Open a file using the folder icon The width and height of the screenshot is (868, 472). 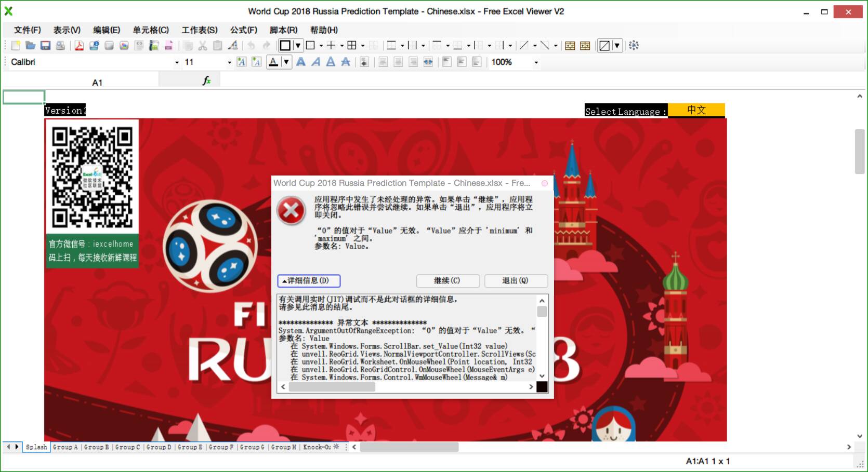[31, 46]
